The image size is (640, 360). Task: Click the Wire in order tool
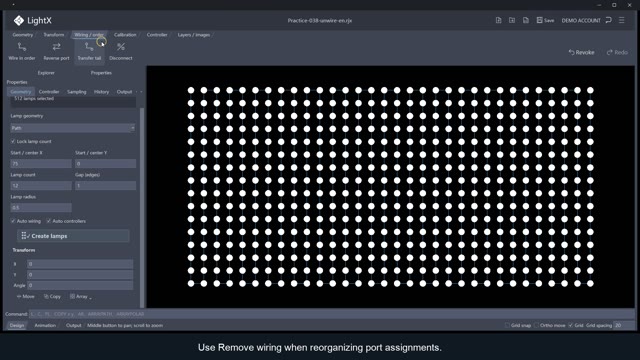click(x=22, y=51)
